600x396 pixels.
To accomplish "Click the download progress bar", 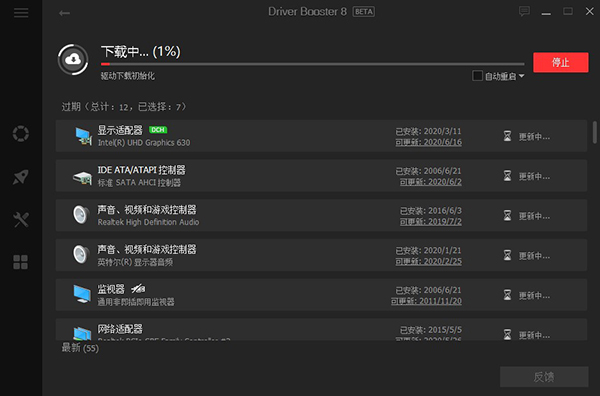I will click(x=313, y=64).
